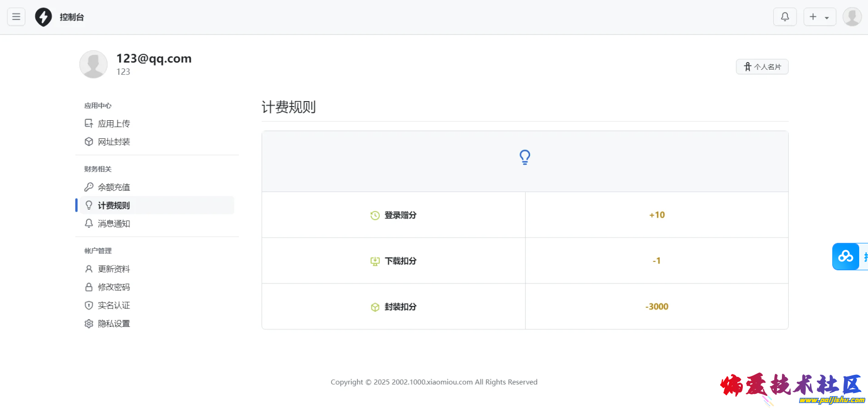The width and height of the screenshot is (868, 412).
Task: Open 更新资料 settings
Action: click(113, 269)
